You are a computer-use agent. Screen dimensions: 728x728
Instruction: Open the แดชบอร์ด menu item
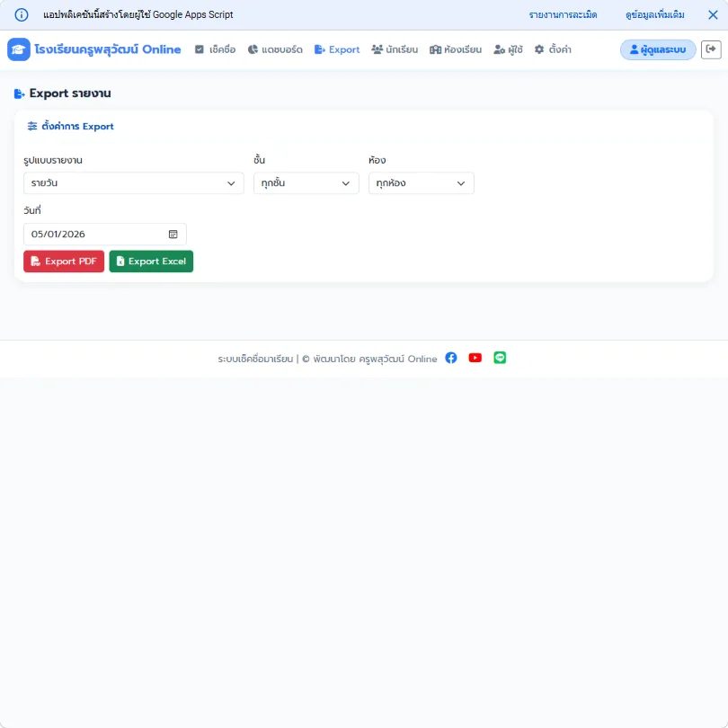click(275, 49)
